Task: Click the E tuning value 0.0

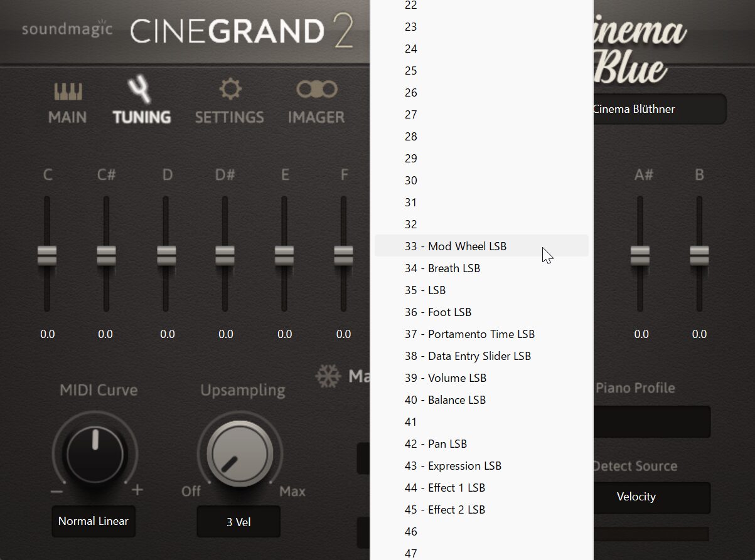Action: [x=285, y=334]
